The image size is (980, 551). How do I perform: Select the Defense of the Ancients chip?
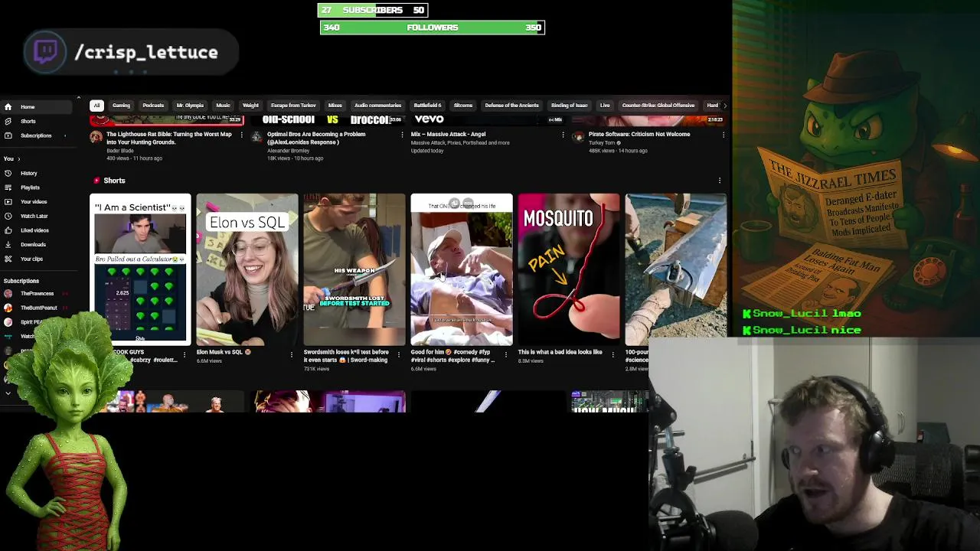(511, 106)
